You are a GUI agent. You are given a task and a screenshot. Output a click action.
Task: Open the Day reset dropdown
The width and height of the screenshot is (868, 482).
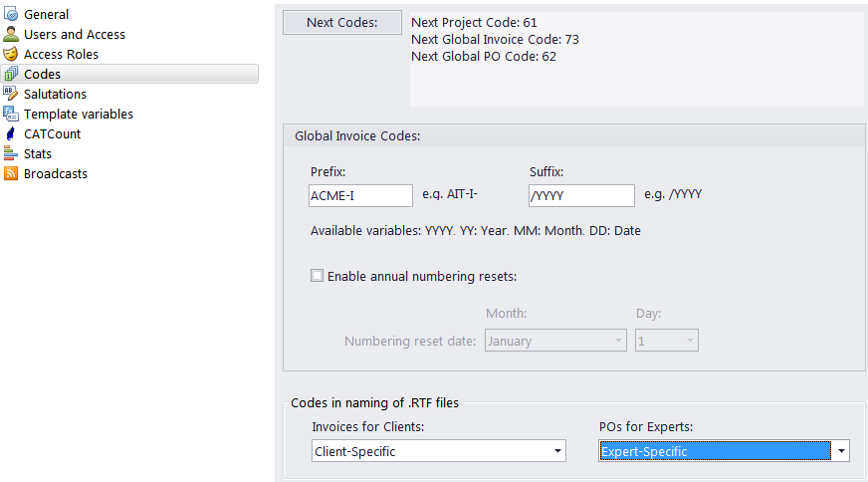point(667,341)
